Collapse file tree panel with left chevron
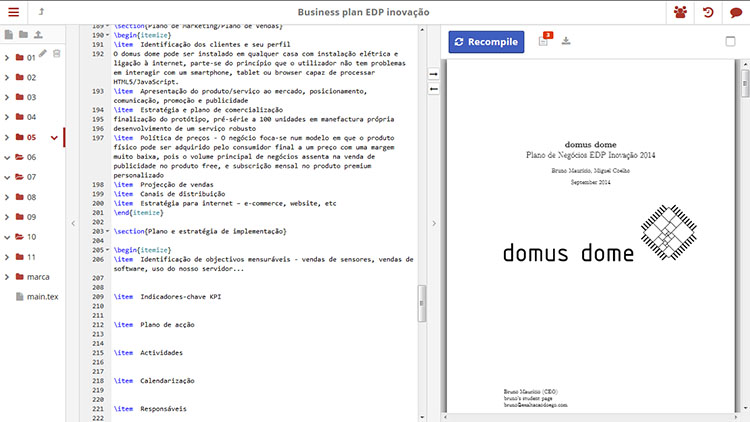The height and width of the screenshot is (422, 750). pos(73,223)
